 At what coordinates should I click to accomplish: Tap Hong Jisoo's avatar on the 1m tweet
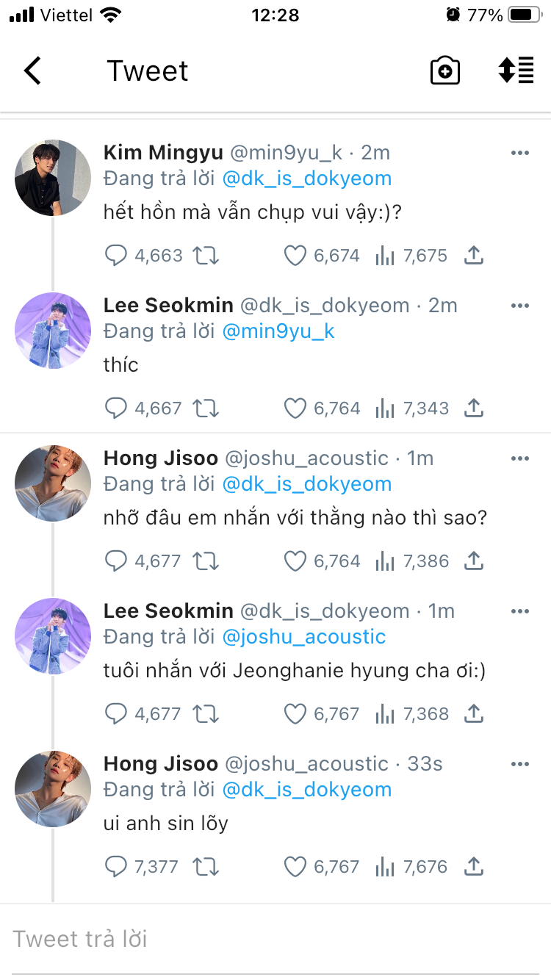tap(53, 483)
